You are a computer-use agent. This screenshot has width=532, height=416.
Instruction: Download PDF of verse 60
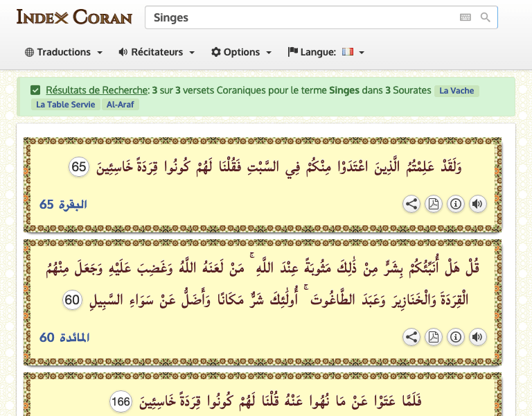[433, 337]
